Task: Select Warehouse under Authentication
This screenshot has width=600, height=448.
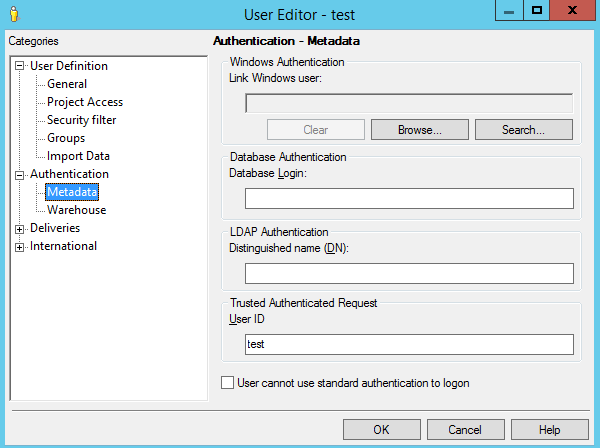Action: [x=76, y=210]
